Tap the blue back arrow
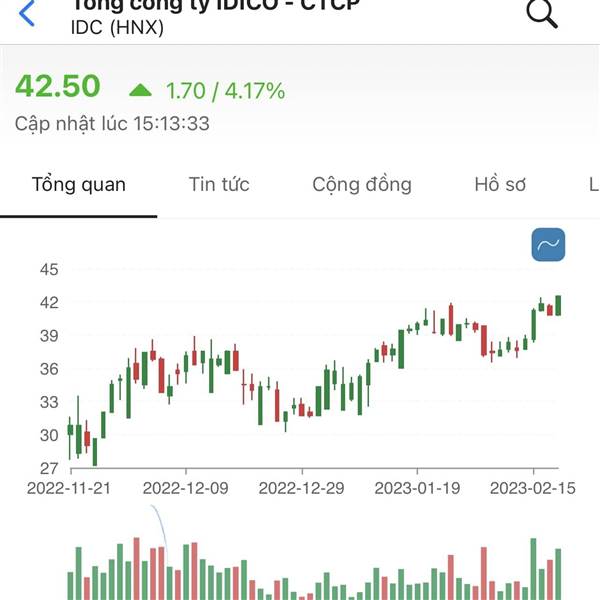 point(27,13)
